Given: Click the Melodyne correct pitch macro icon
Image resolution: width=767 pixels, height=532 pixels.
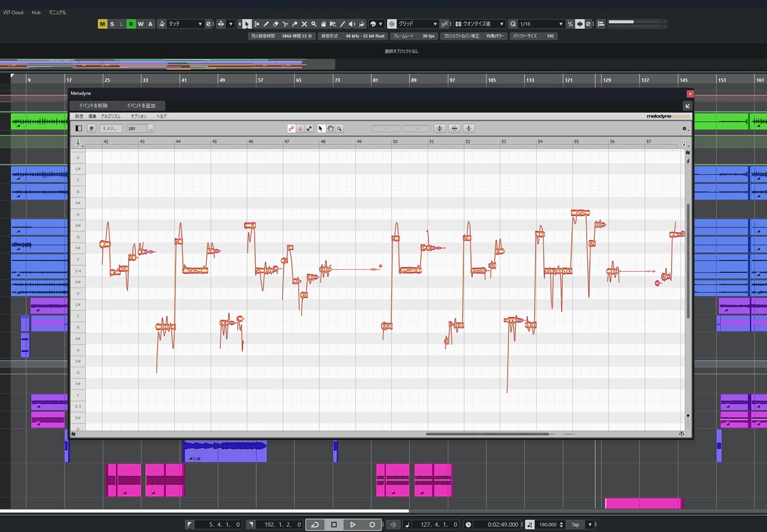Looking at the screenshot, I should (439, 128).
